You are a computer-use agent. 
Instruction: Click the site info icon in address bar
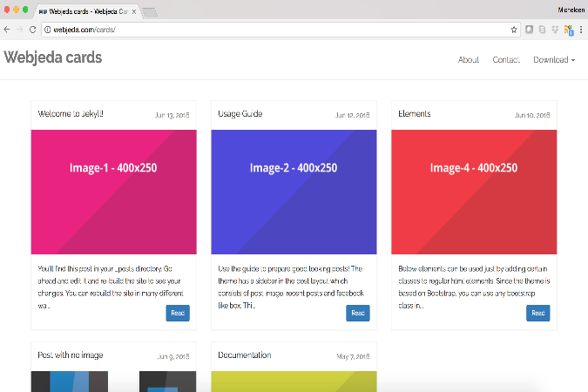pyautogui.click(x=48, y=30)
